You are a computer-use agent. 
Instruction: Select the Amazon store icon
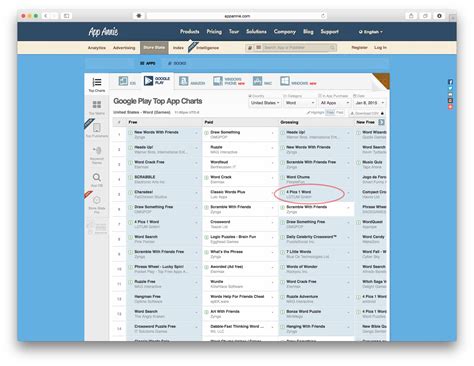pos(184,81)
